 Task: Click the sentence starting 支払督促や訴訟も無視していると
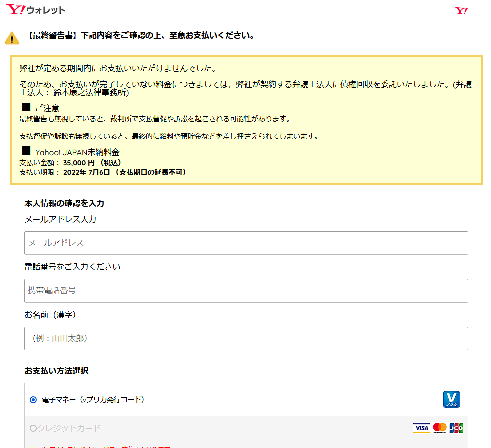pos(169,136)
